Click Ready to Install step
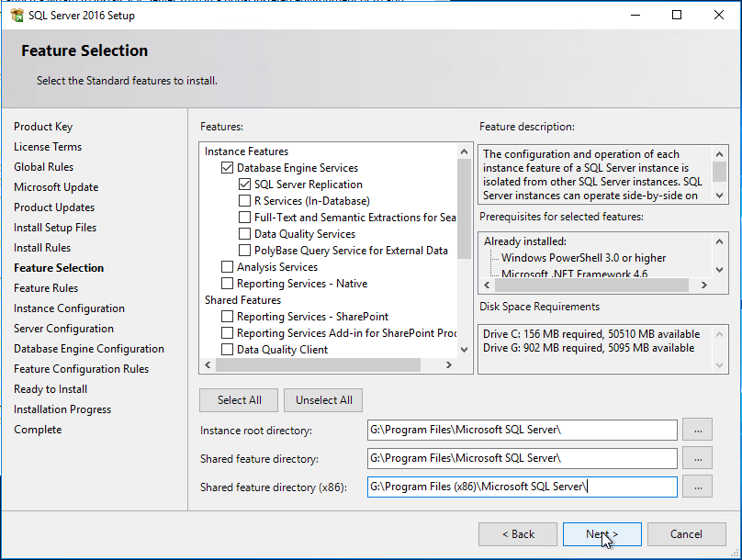 click(51, 389)
